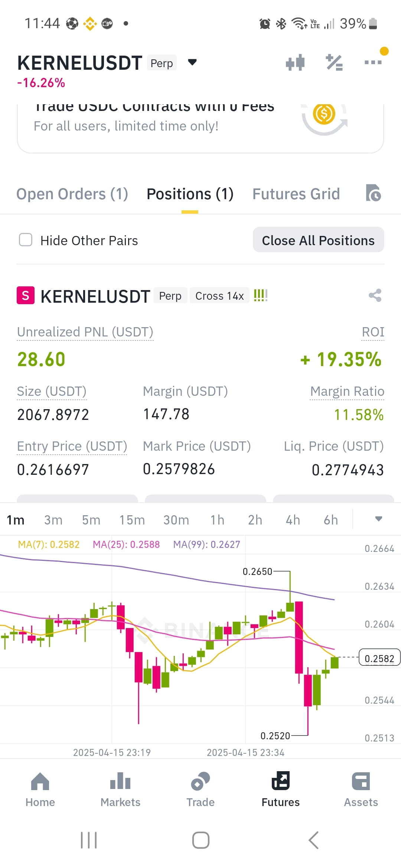Screen dimensions: 401x868
Task: Tap the Perp badge beside the header KERNELUSDT
Action: (162, 63)
